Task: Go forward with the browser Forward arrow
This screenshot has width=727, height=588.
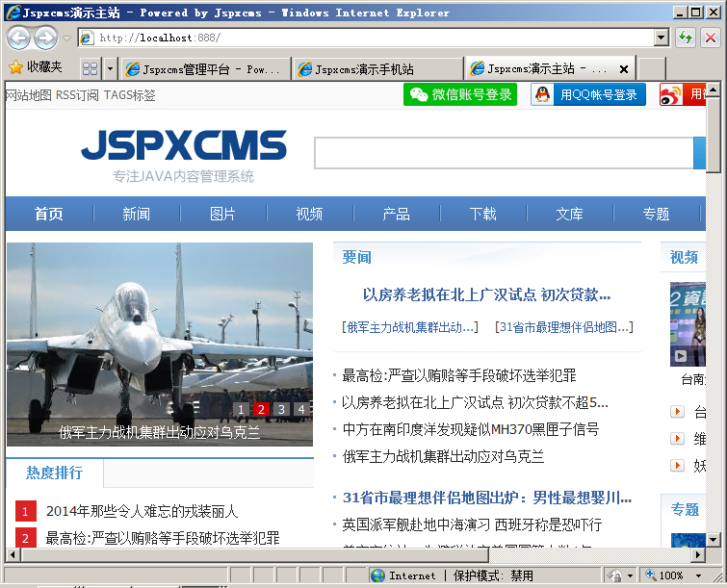Action: [46, 38]
